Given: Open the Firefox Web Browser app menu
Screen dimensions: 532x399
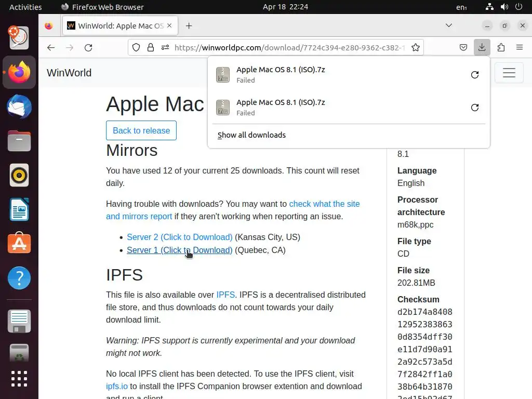Looking at the screenshot, I should [102, 7].
